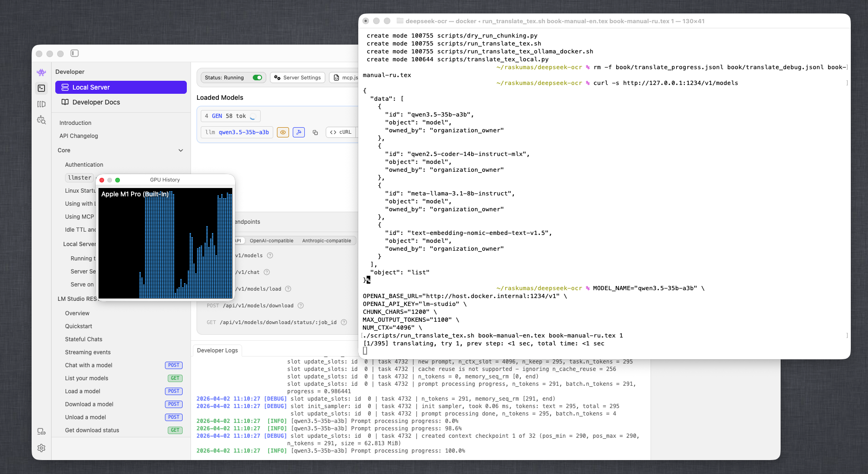Click the LM Link devices icon
Image resolution: width=868 pixels, height=474 pixels.
click(x=41, y=432)
